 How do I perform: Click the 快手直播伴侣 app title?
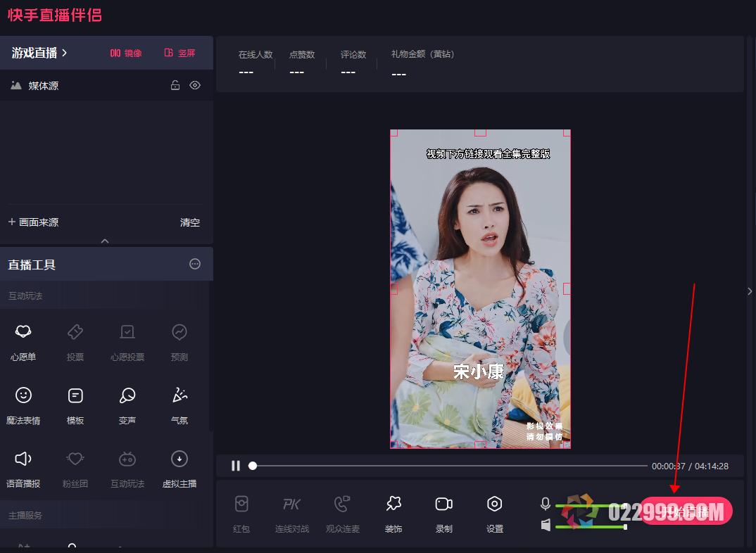pos(54,15)
